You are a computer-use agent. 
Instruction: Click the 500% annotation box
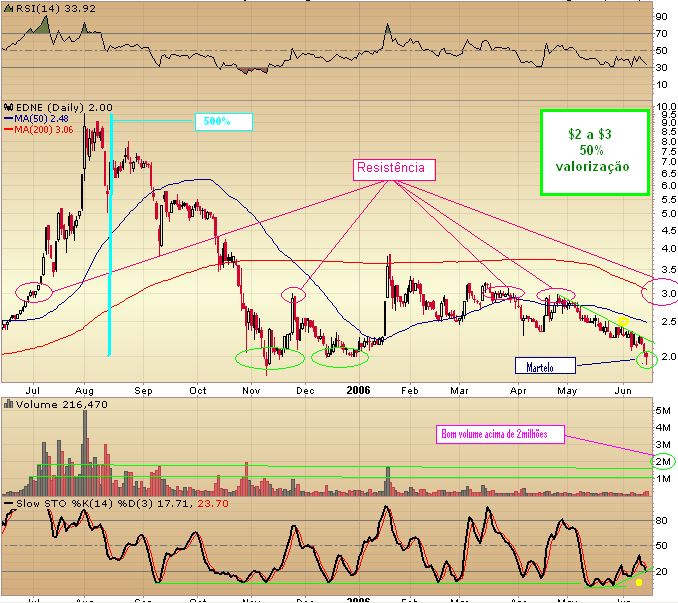pyautogui.click(x=224, y=122)
